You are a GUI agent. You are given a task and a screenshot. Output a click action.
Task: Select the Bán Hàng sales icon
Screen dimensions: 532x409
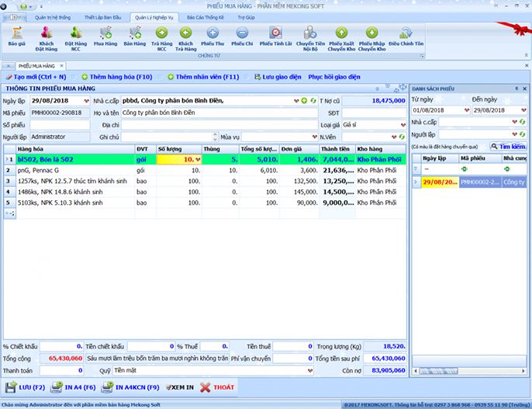(x=134, y=33)
